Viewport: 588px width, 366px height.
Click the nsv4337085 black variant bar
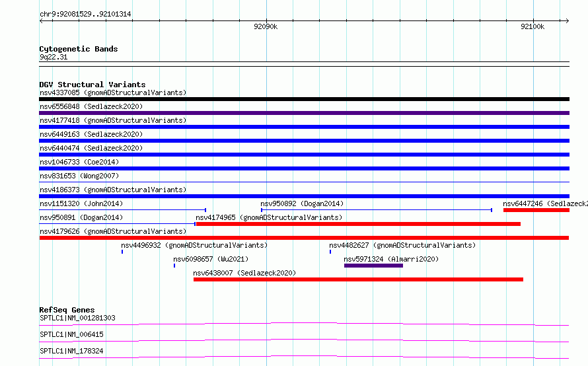point(304,99)
